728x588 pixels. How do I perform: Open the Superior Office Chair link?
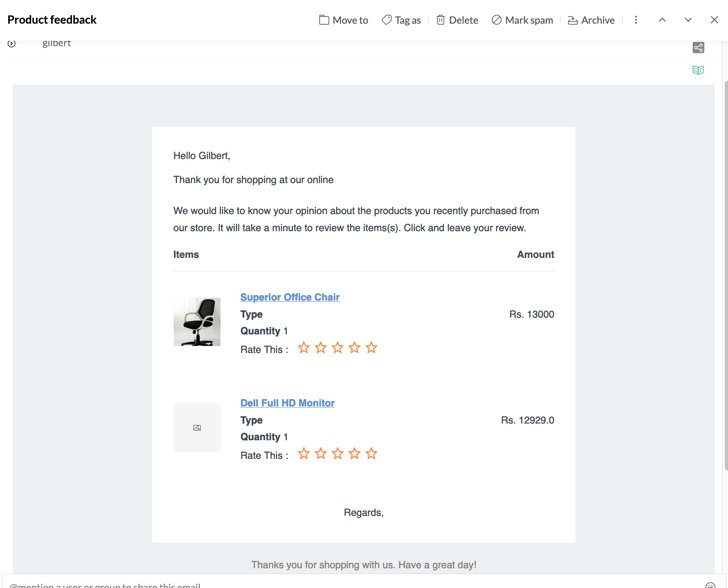(x=289, y=297)
